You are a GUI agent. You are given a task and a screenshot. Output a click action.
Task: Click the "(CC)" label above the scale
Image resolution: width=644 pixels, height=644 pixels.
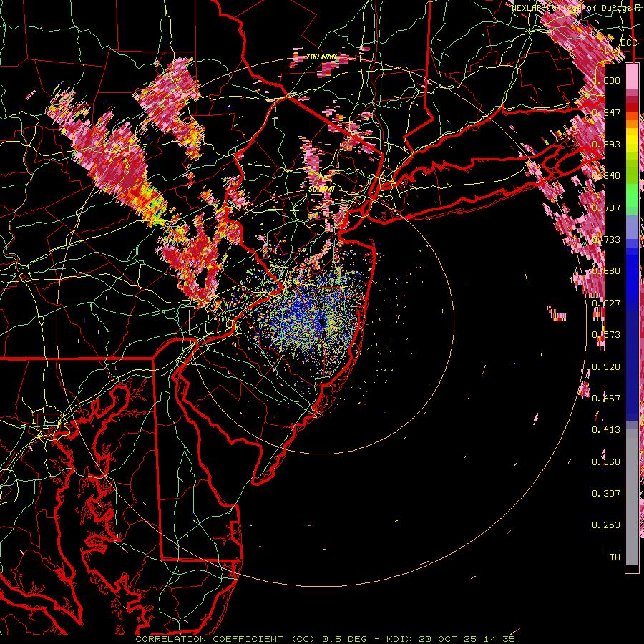point(612,50)
